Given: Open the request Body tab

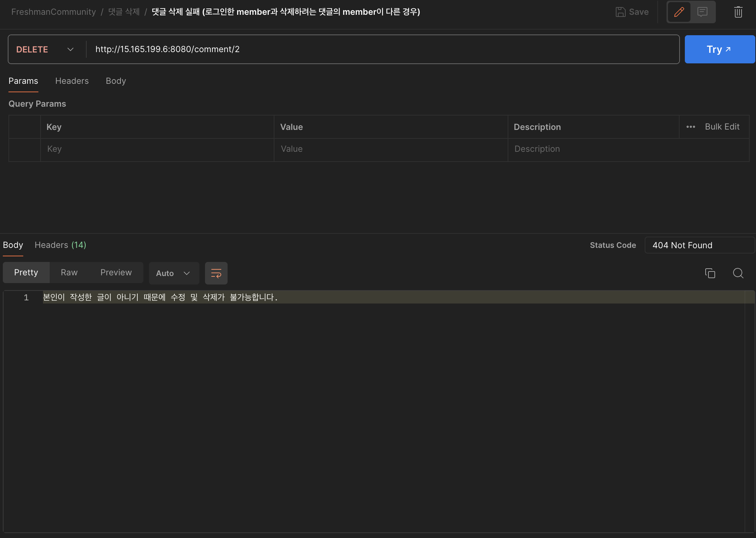Looking at the screenshot, I should pos(116,81).
